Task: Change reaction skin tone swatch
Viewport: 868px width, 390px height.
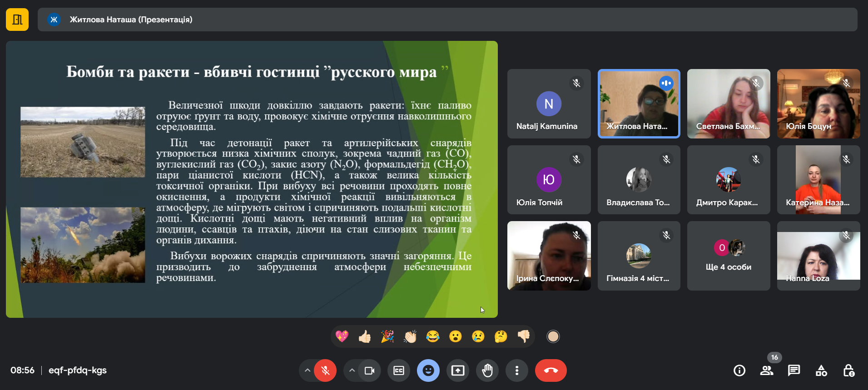Action: click(553, 336)
